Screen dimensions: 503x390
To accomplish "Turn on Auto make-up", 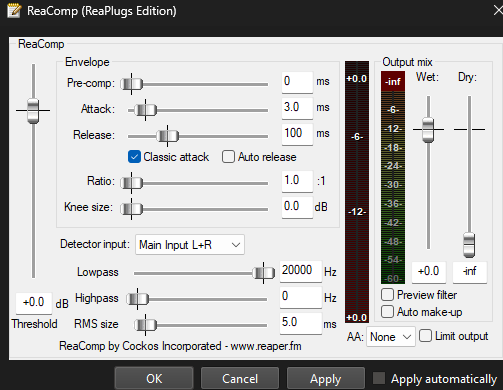I will tap(387, 312).
